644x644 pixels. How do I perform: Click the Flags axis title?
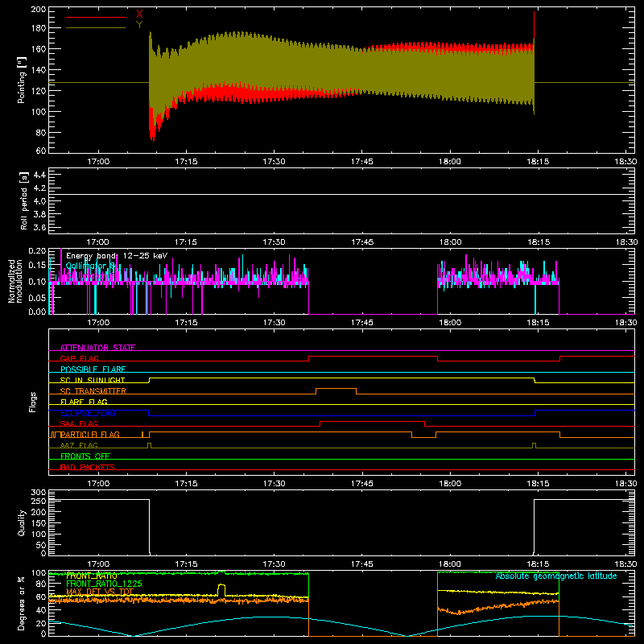(x=32, y=402)
